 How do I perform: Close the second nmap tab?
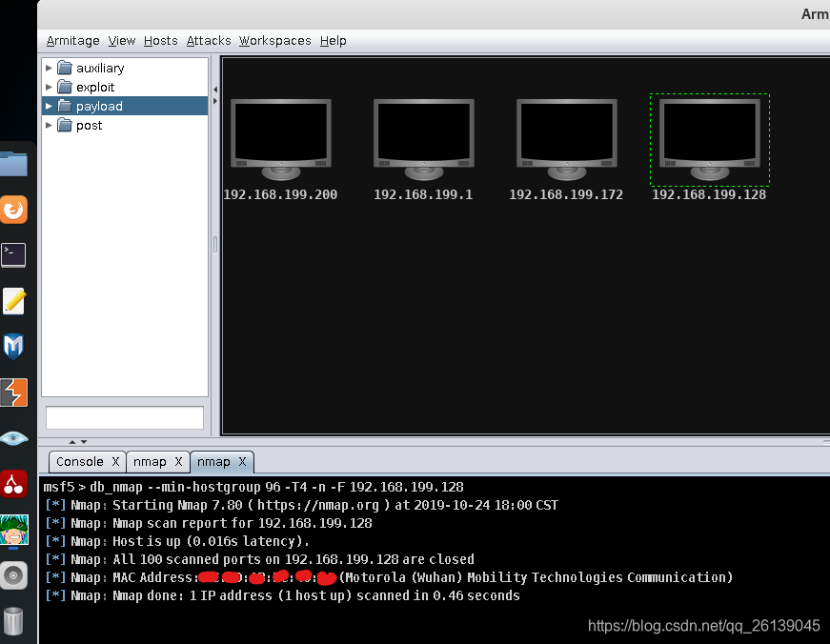[x=242, y=461]
